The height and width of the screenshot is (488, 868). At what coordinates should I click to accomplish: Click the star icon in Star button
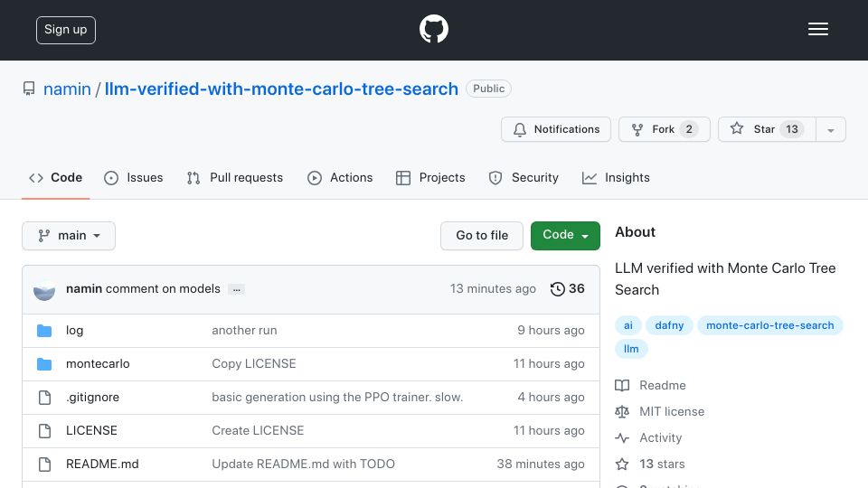pyautogui.click(x=736, y=129)
